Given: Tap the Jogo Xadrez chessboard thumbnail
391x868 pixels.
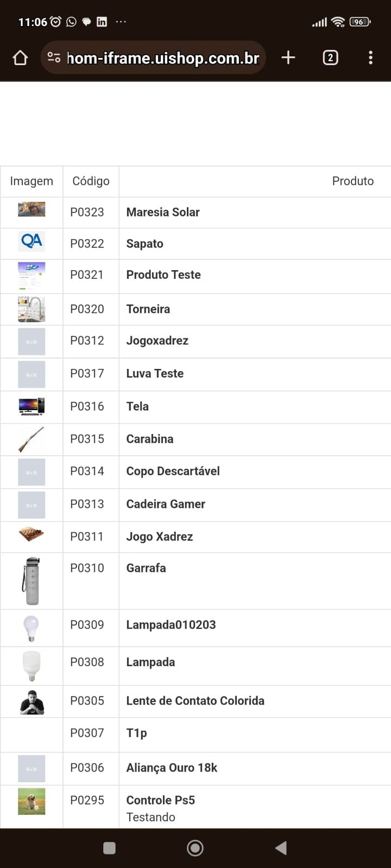Looking at the screenshot, I should click(x=31, y=535).
